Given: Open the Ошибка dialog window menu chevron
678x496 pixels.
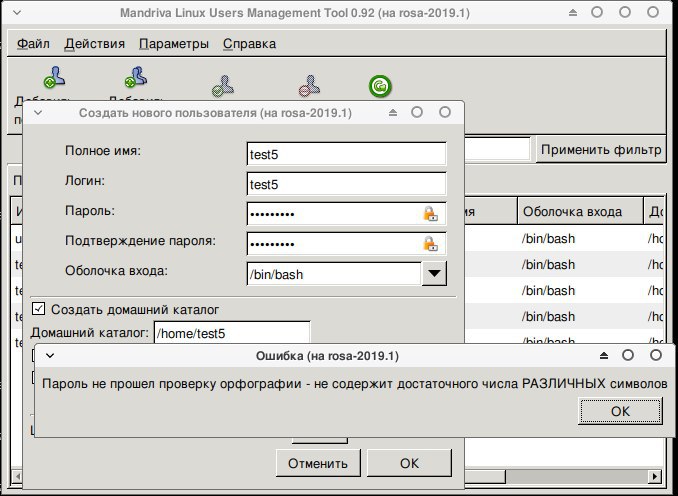Looking at the screenshot, I should [50, 356].
